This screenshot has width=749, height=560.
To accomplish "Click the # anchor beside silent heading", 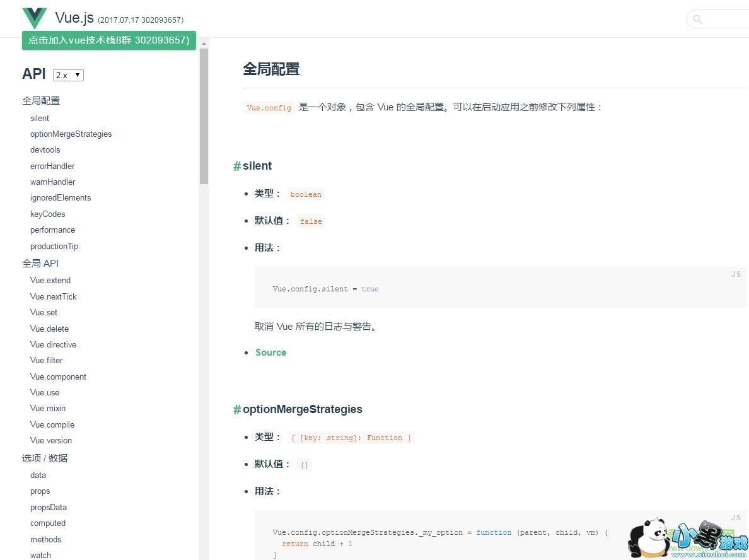I will (x=237, y=166).
